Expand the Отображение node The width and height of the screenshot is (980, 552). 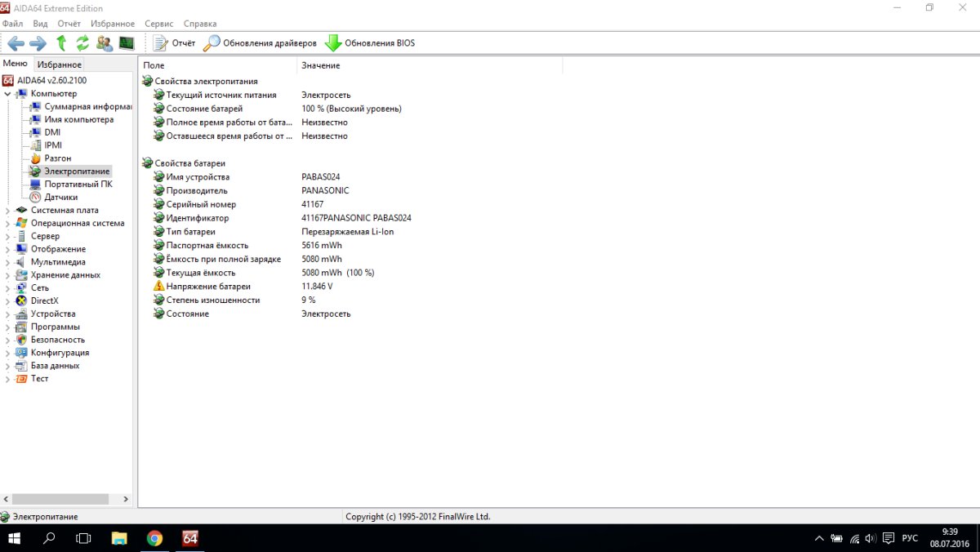pos(7,249)
